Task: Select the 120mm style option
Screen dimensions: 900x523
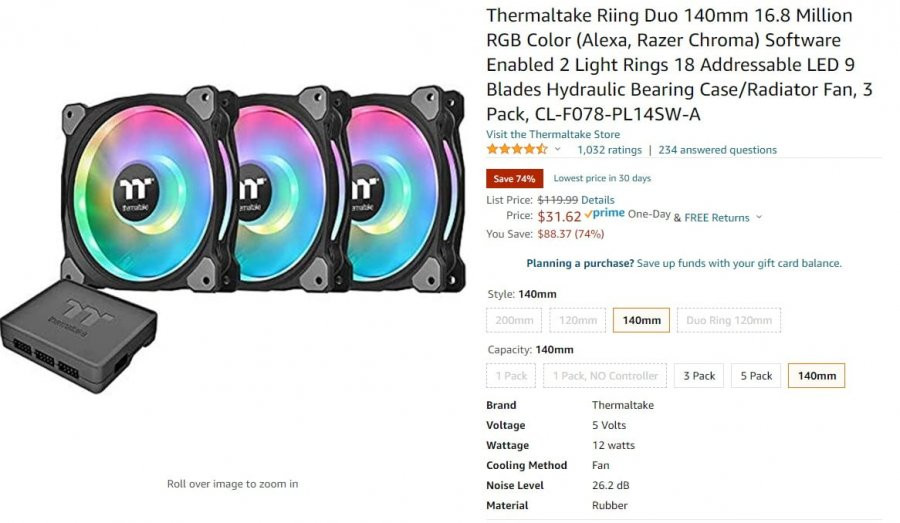Action: point(577,320)
